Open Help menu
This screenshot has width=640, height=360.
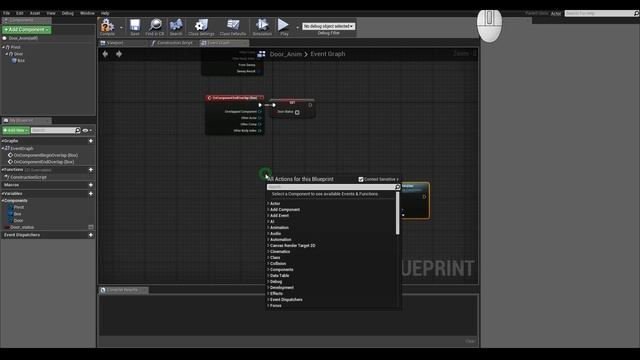click(x=105, y=13)
